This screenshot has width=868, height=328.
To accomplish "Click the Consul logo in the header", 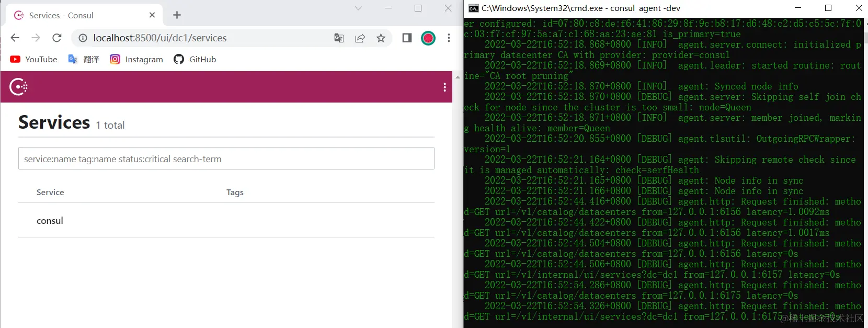I will 19,87.
